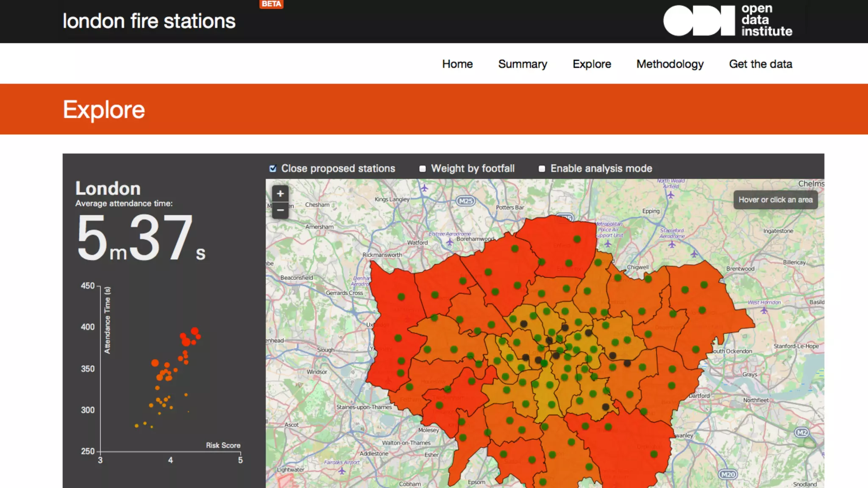Image resolution: width=868 pixels, height=488 pixels.
Task: Click the london fire stations title
Action: click(149, 21)
